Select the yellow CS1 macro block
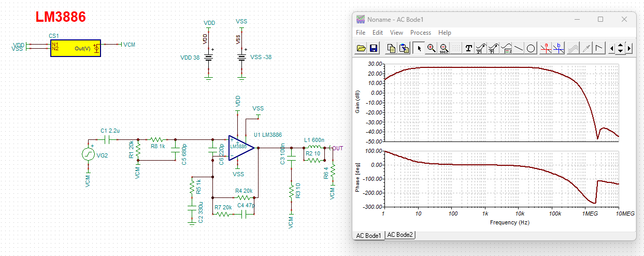Screen dimensions: 644x256 click(76, 47)
